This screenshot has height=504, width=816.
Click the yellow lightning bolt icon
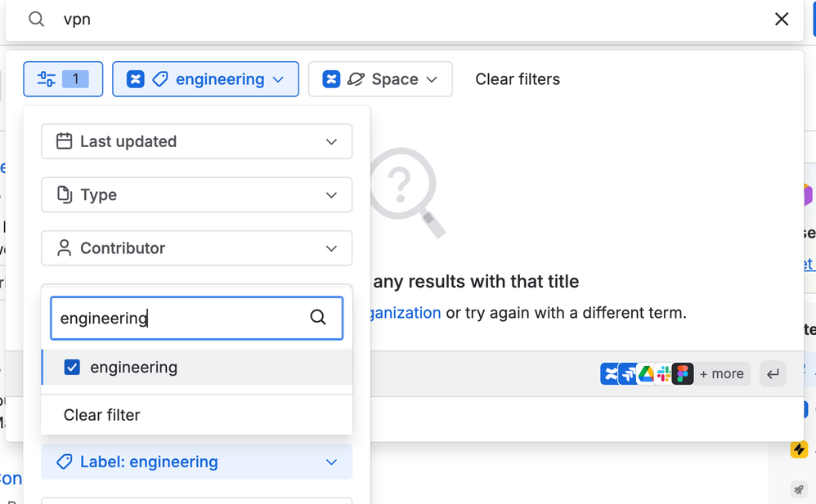[799, 449]
